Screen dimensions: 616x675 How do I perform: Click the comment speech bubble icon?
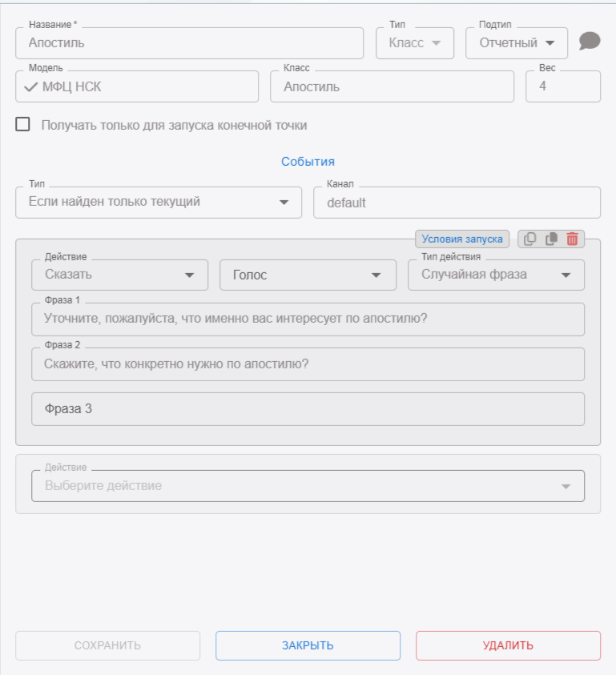[590, 42]
